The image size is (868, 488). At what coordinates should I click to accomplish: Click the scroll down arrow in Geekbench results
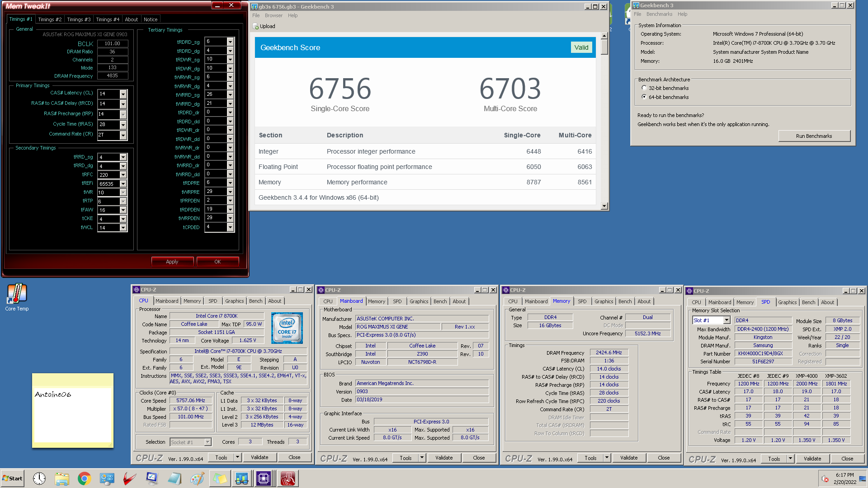click(x=604, y=206)
